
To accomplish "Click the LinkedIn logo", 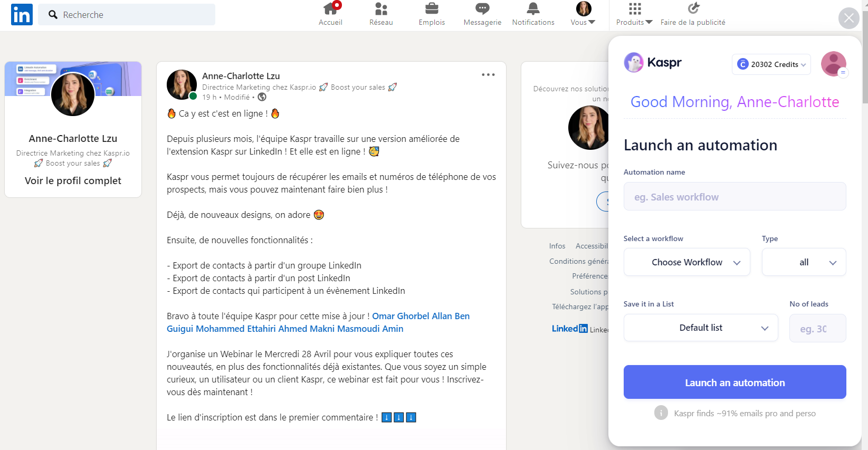I will click(x=22, y=14).
